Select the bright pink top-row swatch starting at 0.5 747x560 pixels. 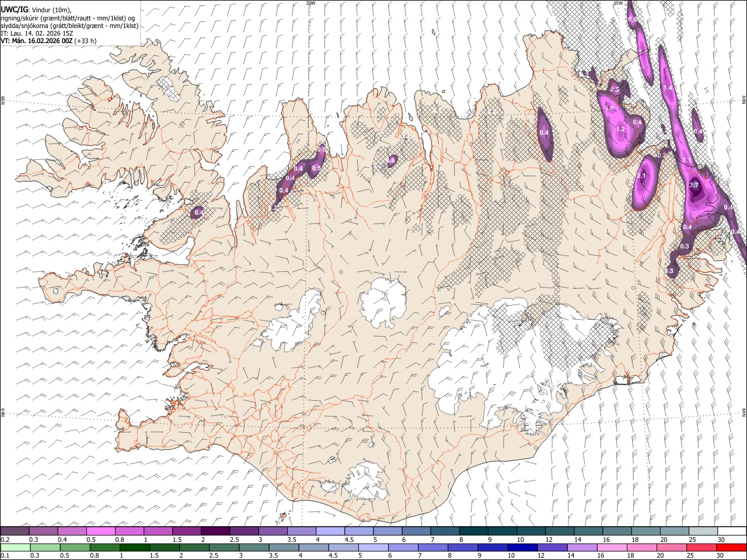click(100, 531)
